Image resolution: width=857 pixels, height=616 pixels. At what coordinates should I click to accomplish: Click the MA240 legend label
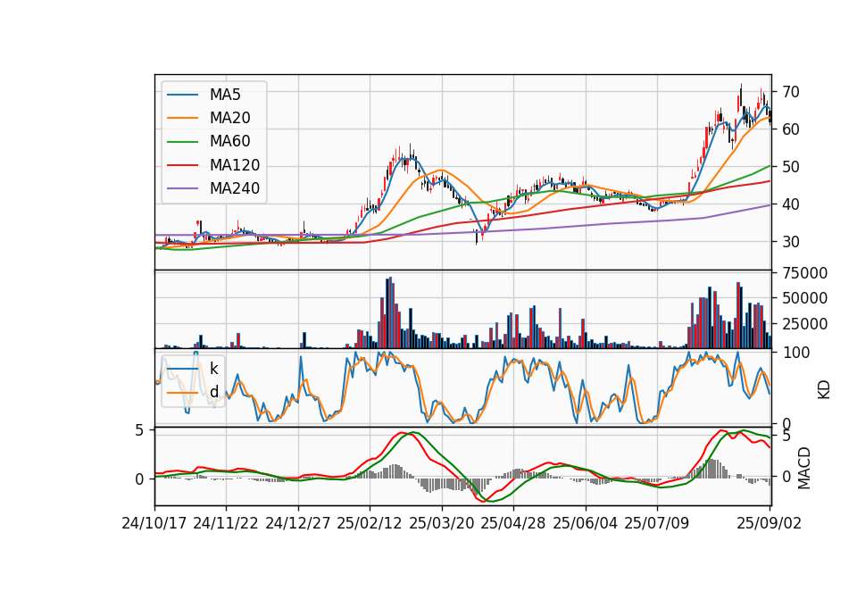pos(235,188)
